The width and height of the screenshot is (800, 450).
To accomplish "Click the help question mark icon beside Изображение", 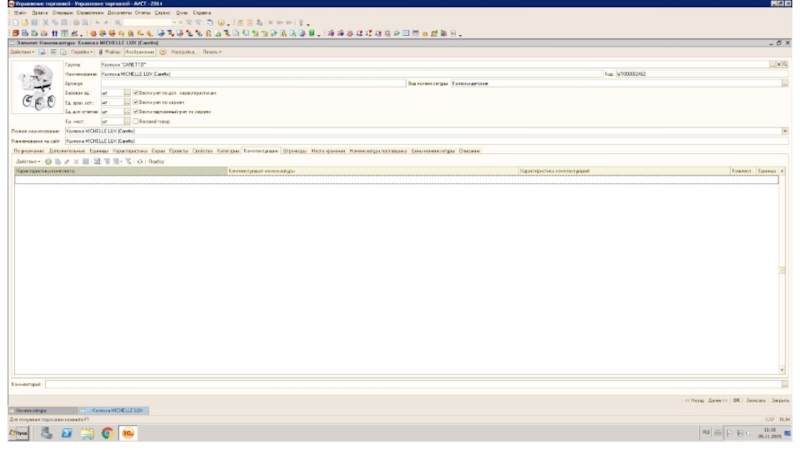I will tap(163, 51).
